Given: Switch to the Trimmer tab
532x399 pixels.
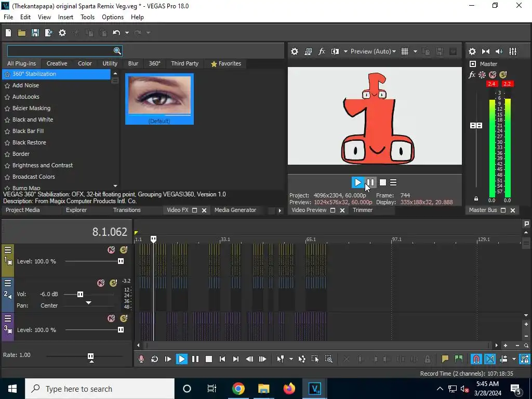Looking at the screenshot, I should tap(362, 210).
